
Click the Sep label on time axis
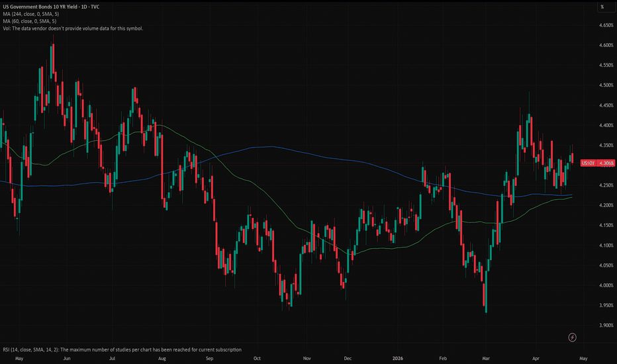tap(209, 359)
